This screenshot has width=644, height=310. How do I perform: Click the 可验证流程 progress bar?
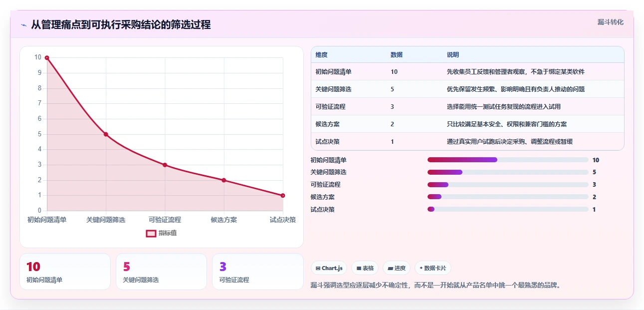coord(508,185)
